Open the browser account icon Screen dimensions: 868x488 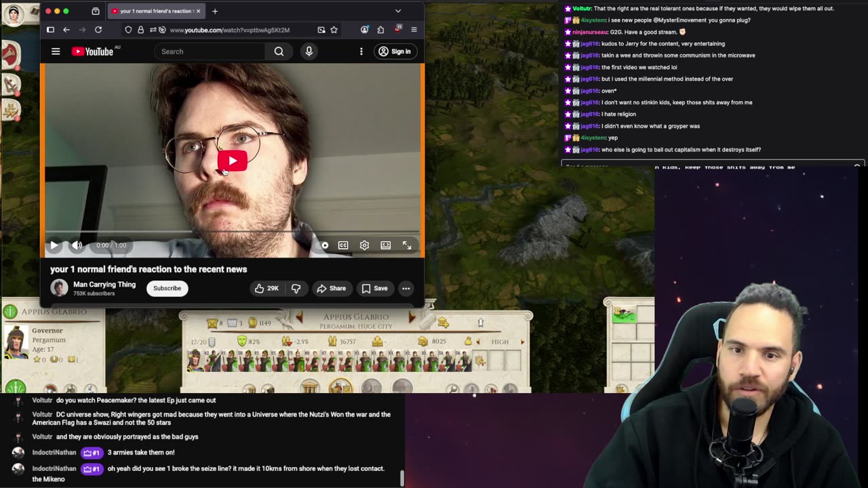tap(364, 30)
